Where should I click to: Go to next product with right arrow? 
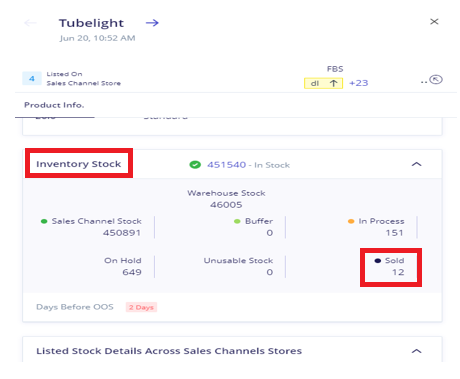pyautogui.click(x=152, y=23)
